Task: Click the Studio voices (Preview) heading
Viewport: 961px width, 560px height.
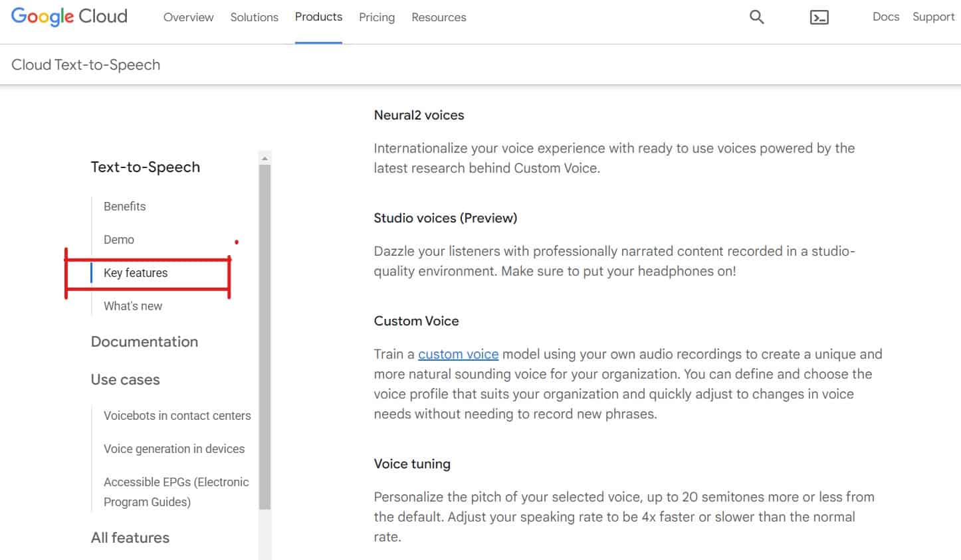Action: point(445,218)
